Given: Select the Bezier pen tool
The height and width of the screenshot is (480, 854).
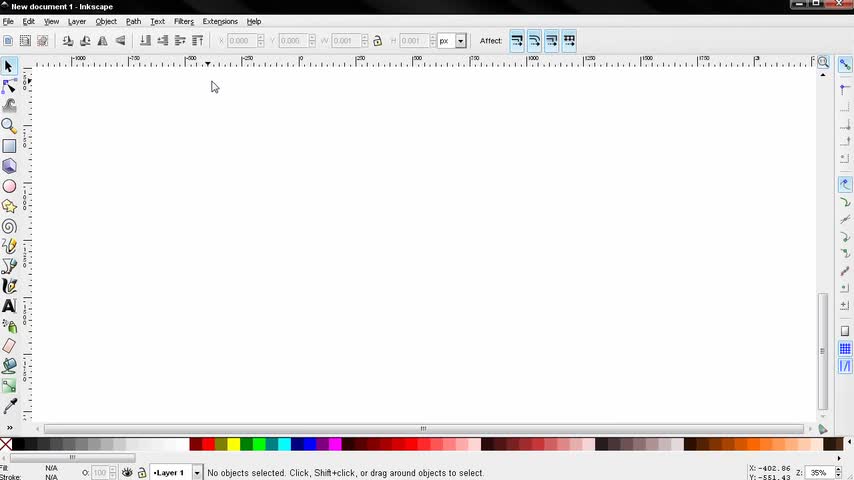Looking at the screenshot, I should 9,266.
